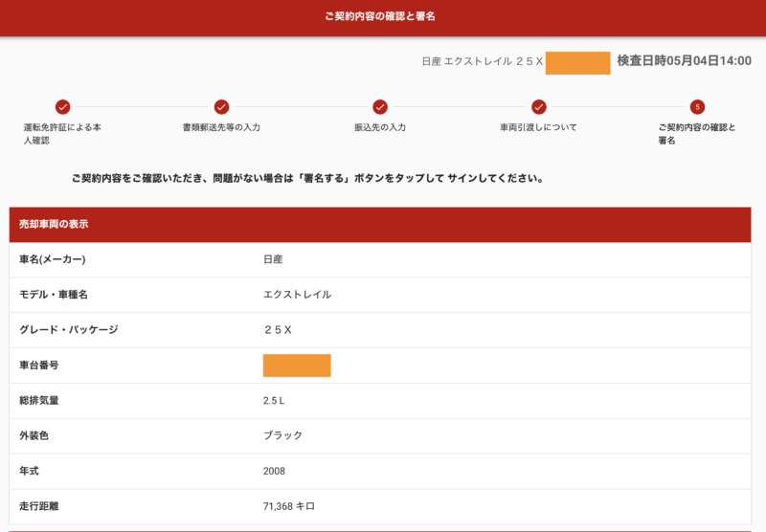Screen dimensions: 766x532
Task: Click the 71,368 キロ mileage value
Action: coord(289,506)
